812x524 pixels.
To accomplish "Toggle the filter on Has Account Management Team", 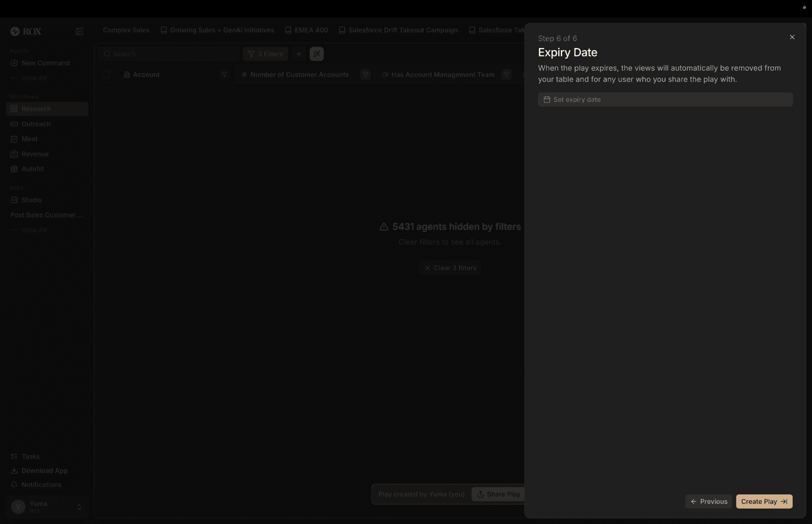I will click(x=506, y=74).
